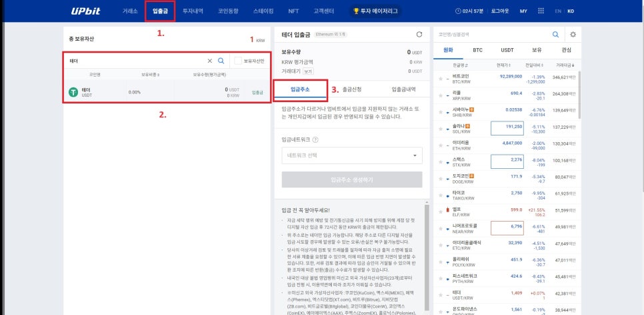Open 코인동향 in the top navigation

tap(228, 11)
